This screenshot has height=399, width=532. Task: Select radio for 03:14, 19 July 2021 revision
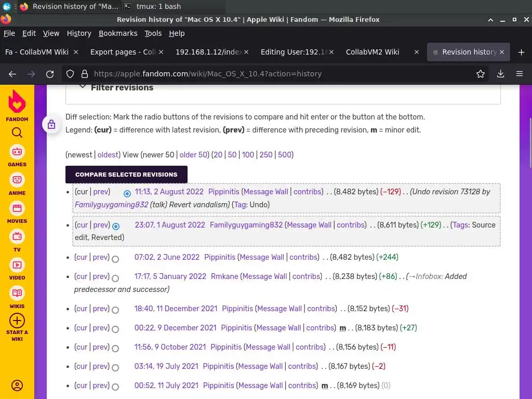click(115, 368)
